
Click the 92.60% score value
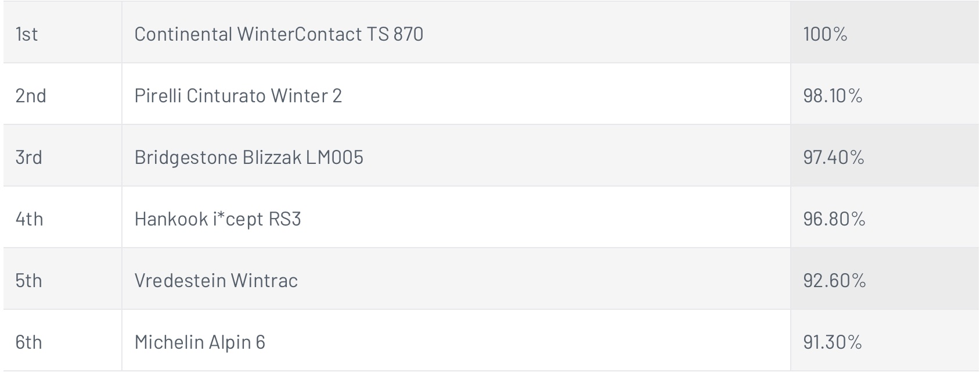click(834, 280)
